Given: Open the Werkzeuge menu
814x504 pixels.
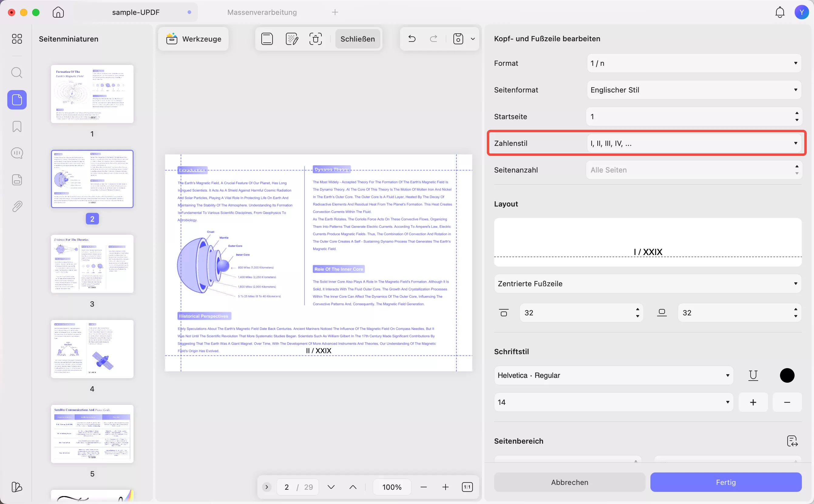Looking at the screenshot, I should point(193,39).
